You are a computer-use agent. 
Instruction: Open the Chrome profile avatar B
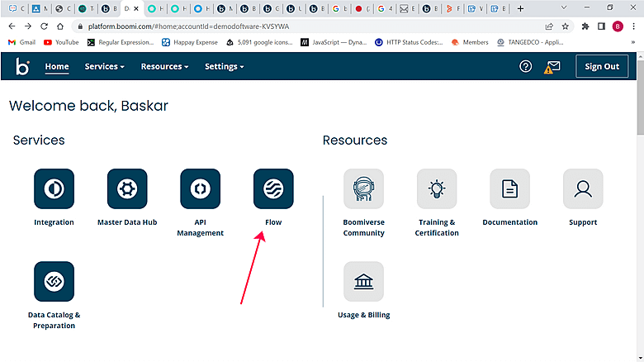coord(618,26)
